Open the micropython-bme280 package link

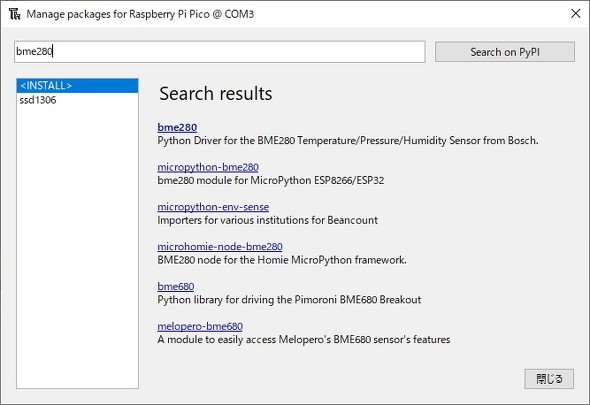pos(208,167)
